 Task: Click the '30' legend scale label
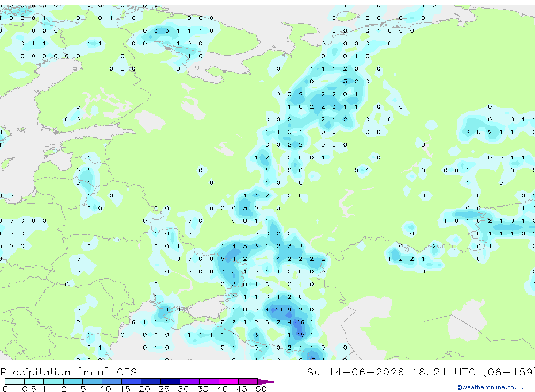pyautogui.click(x=183, y=389)
